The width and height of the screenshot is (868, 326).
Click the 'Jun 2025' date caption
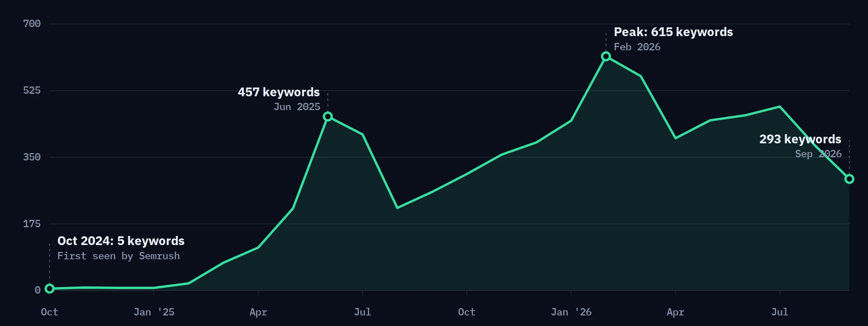[297, 107]
